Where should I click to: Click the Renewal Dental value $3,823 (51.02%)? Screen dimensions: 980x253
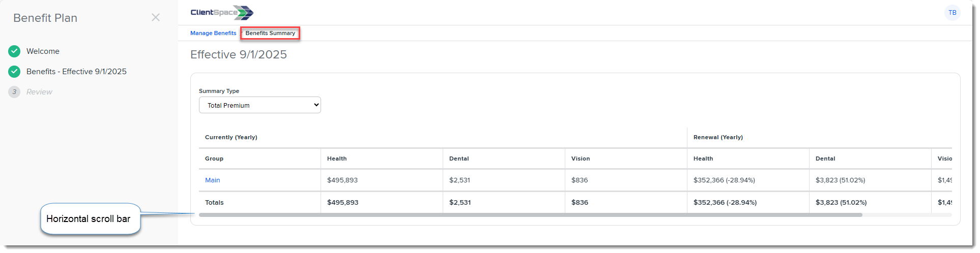click(840, 180)
